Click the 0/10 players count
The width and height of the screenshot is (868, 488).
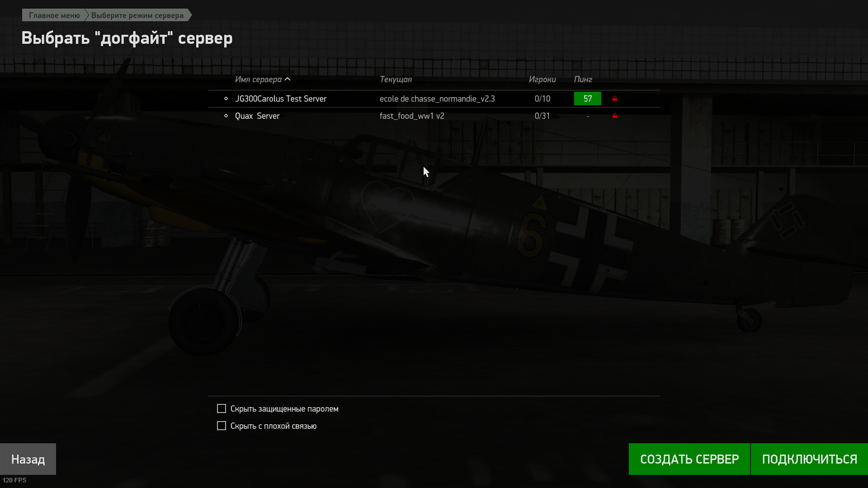[542, 99]
